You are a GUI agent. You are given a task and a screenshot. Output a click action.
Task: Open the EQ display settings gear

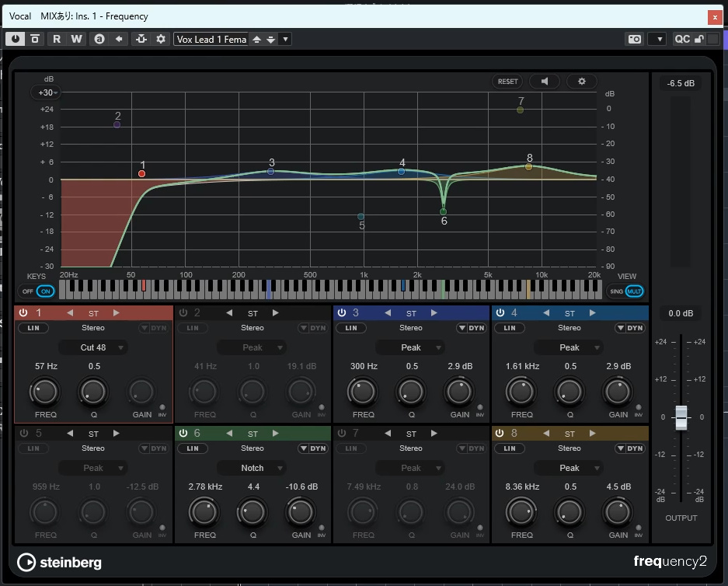click(x=581, y=81)
